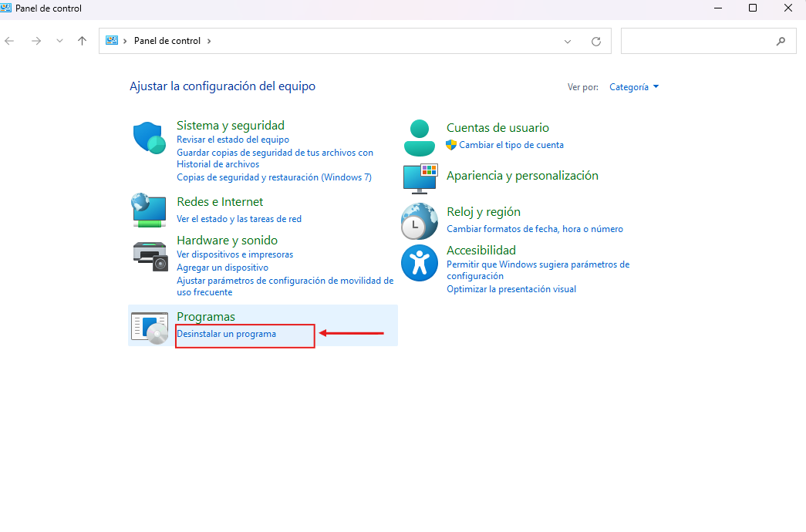The image size is (806, 532).
Task: Click the Apariencia y personalización monitor icon
Action: [420, 179]
